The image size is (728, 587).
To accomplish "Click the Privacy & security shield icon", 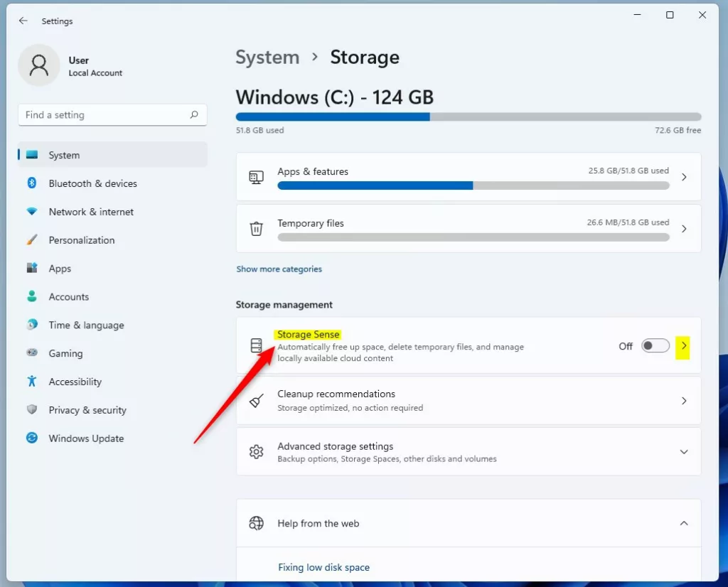I will 31,409.
